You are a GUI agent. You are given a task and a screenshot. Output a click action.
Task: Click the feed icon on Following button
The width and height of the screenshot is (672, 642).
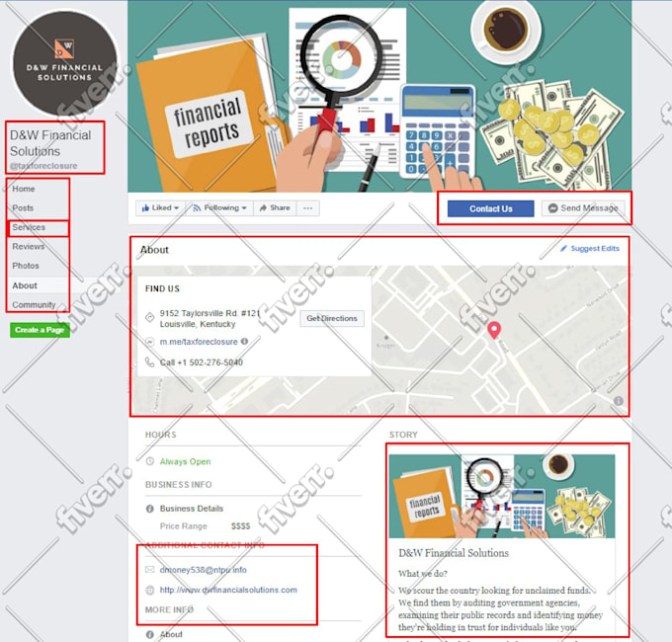click(x=197, y=208)
